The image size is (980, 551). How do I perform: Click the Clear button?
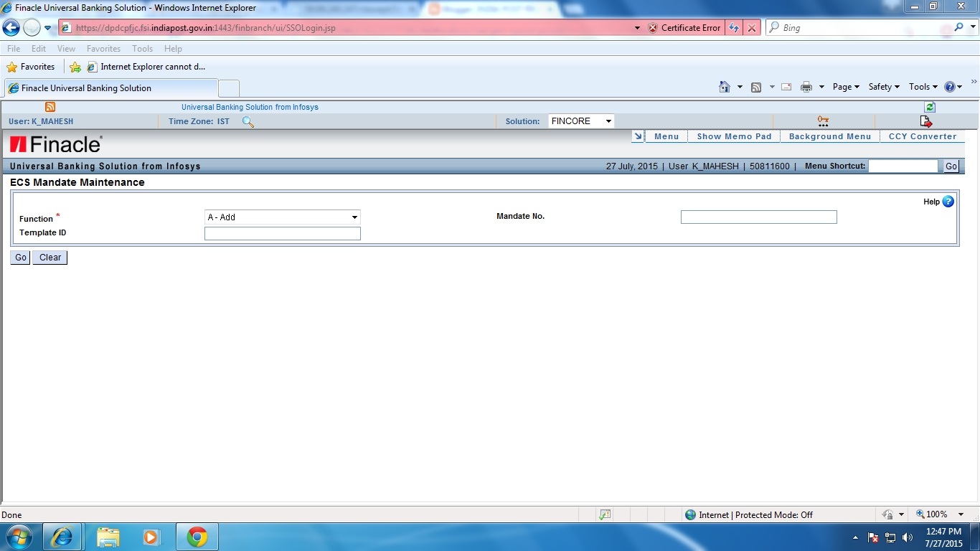(50, 257)
